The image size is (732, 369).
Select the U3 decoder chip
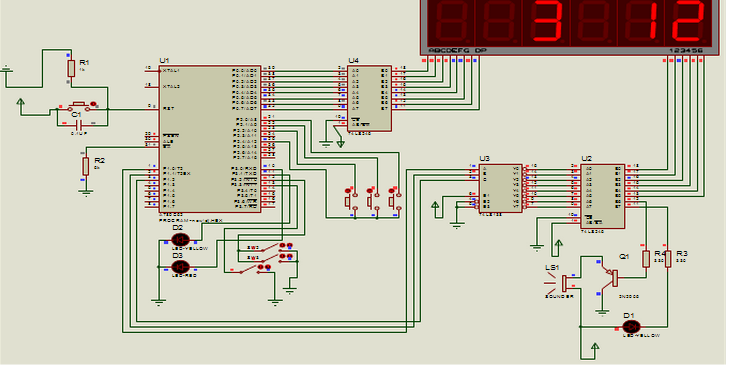coord(500,188)
